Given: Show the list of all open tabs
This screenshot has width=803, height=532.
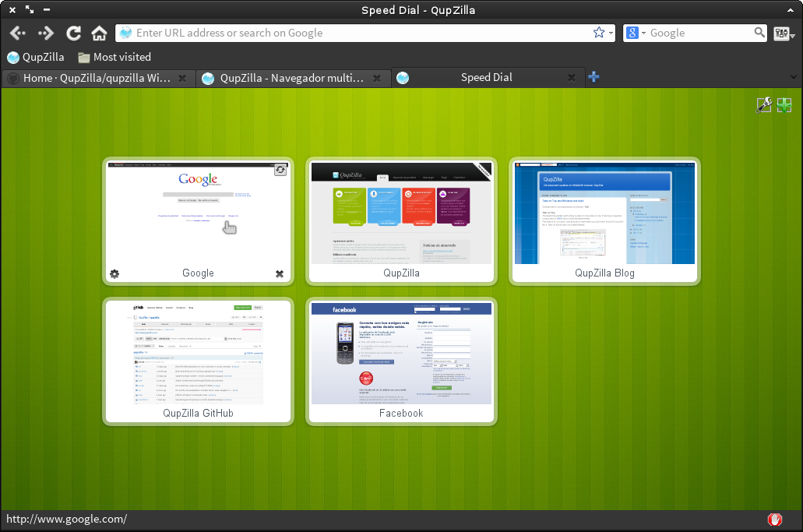Looking at the screenshot, I should (x=794, y=77).
